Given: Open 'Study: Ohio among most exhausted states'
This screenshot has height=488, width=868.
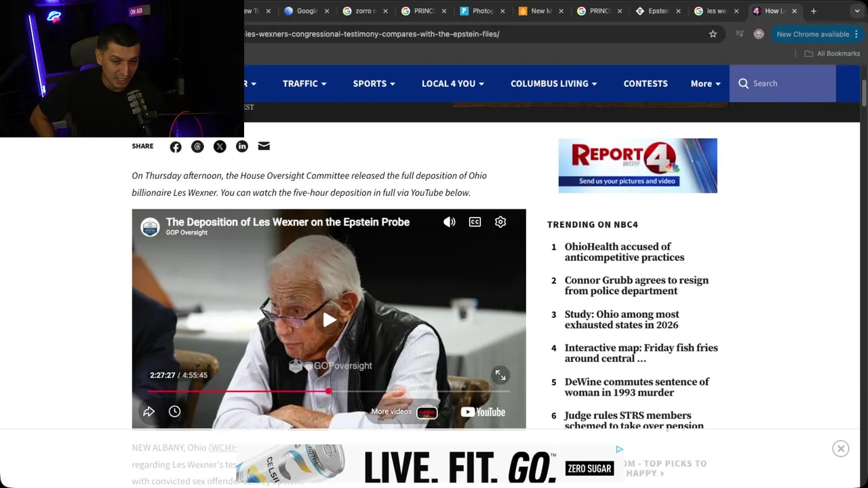Looking at the screenshot, I should 622,319.
